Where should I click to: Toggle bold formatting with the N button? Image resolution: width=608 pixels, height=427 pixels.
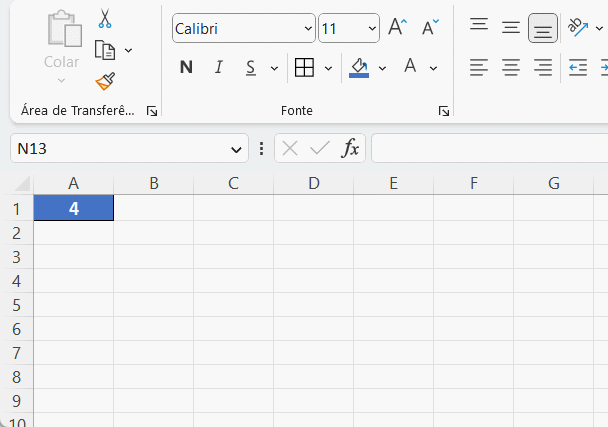click(x=186, y=68)
